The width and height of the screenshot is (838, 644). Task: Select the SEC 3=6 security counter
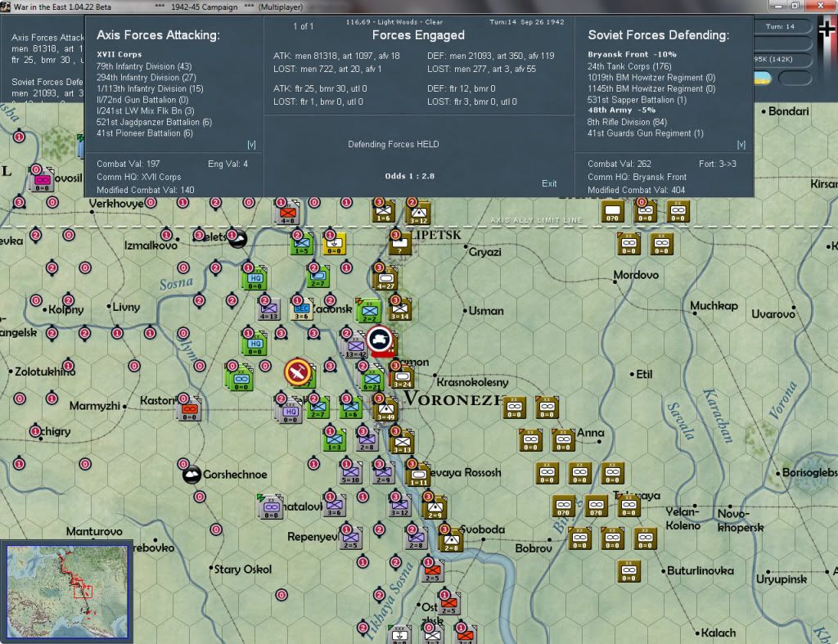point(302,308)
